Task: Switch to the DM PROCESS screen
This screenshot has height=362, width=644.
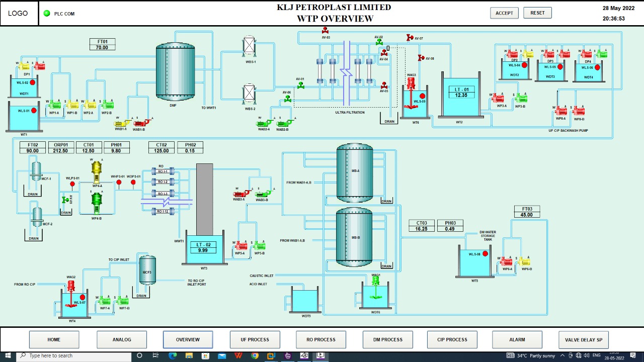Action: tap(387, 340)
